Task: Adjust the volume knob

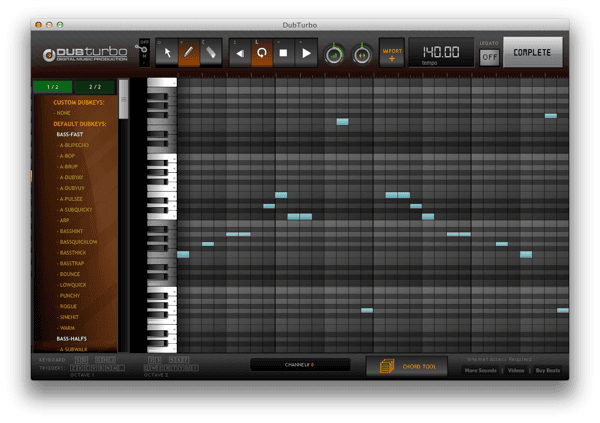Action: 334,55
